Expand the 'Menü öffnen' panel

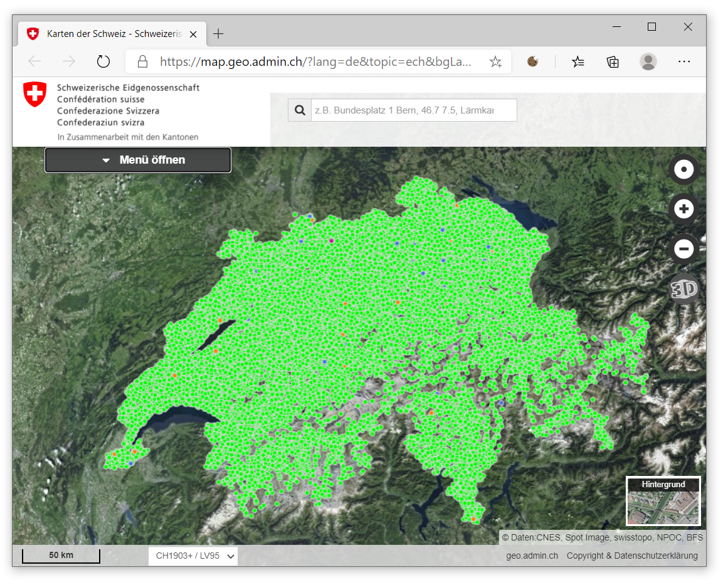point(138,160)
